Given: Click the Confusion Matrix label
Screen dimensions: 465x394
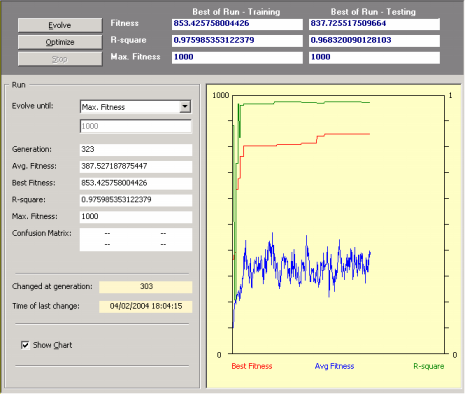Looking at the screenshot, I should (42, 233).
